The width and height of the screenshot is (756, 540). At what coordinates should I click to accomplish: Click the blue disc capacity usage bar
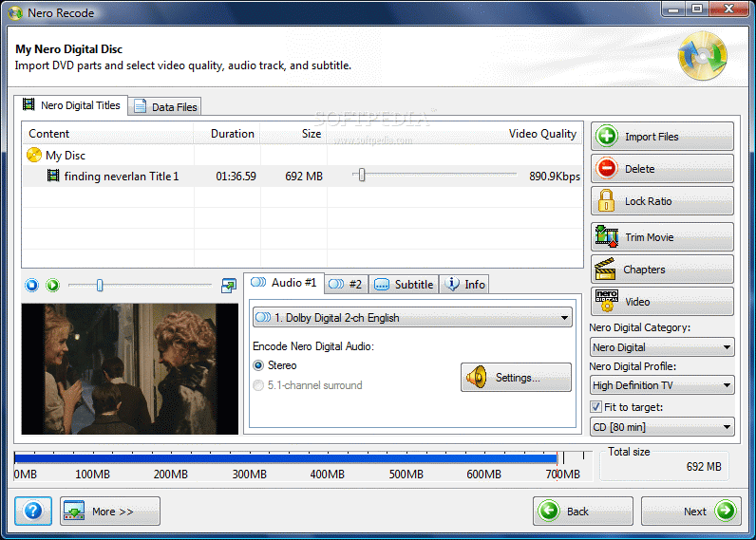(286, 458)
